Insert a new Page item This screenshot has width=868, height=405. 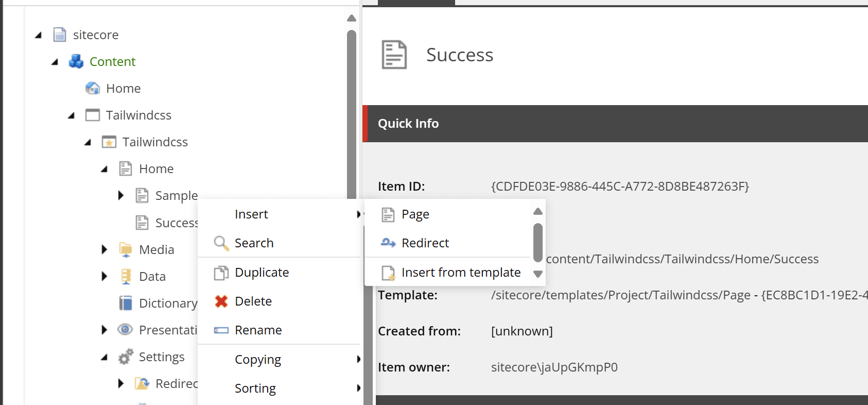(x=415, y=214)
